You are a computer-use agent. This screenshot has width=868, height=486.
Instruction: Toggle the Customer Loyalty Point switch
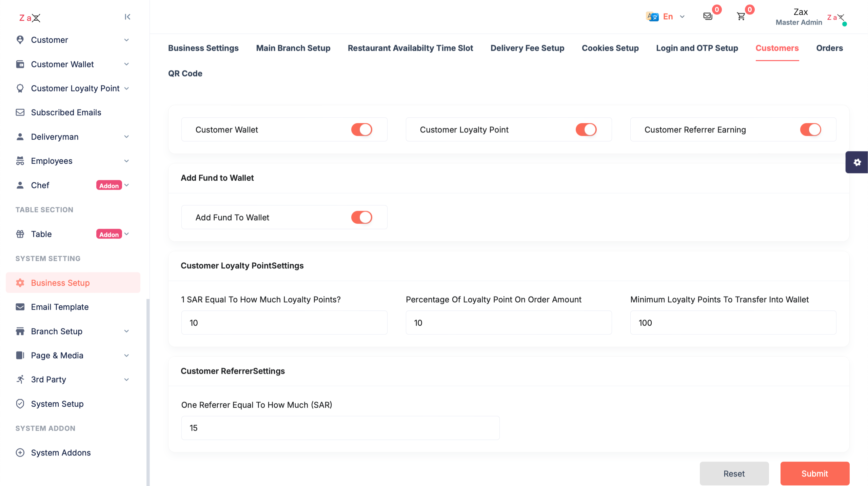click(x=586, y=129)
